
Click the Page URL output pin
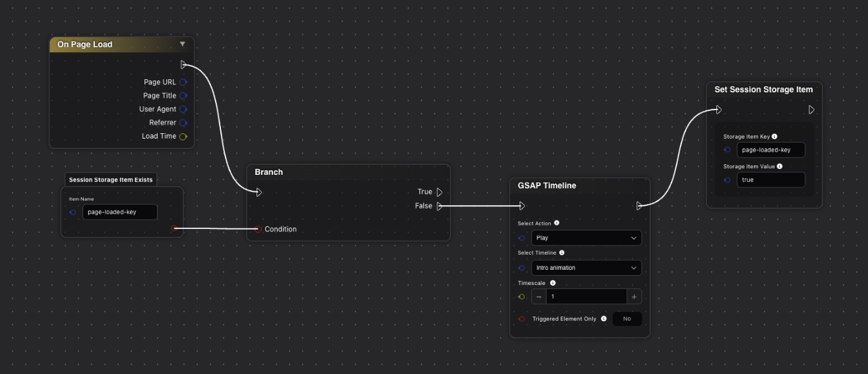(183, 82)
